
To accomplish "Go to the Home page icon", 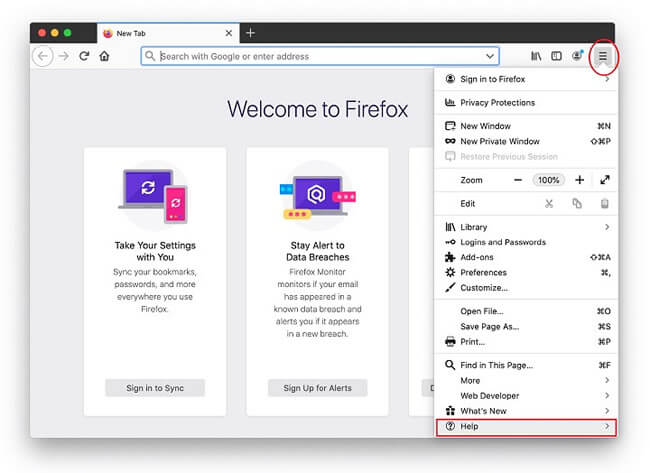I will pyautogui.click(x=104, y=56).
